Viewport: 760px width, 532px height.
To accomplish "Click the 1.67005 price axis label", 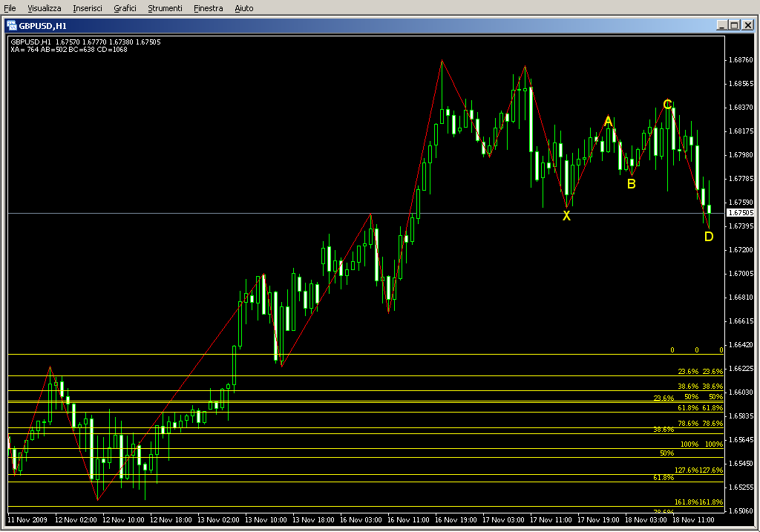I will pos(741,274).
